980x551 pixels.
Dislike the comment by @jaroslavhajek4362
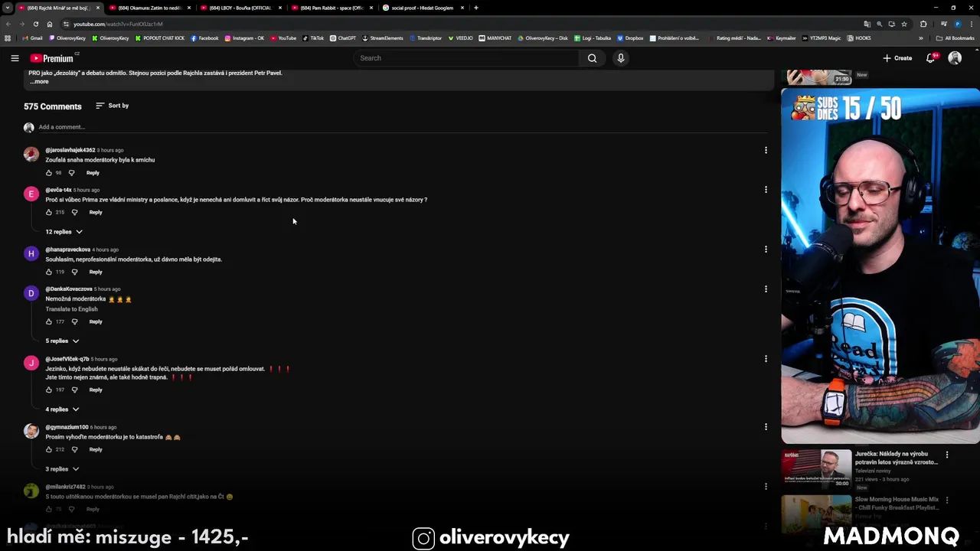pos(71,173)
